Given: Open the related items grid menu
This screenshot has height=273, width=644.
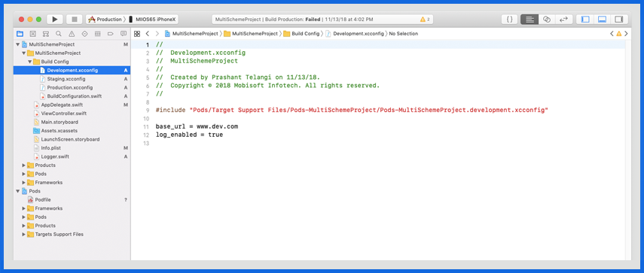Looking at the screenshot, I should [137, 34].
